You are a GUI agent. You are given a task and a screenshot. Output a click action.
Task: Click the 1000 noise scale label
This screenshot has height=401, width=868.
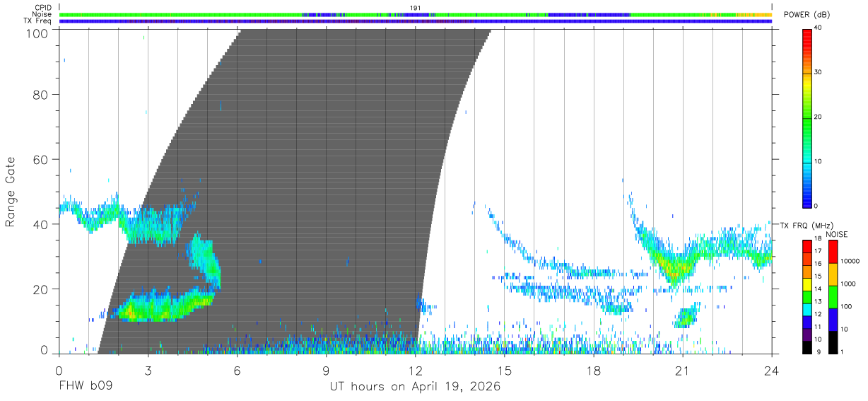(848, 284)
